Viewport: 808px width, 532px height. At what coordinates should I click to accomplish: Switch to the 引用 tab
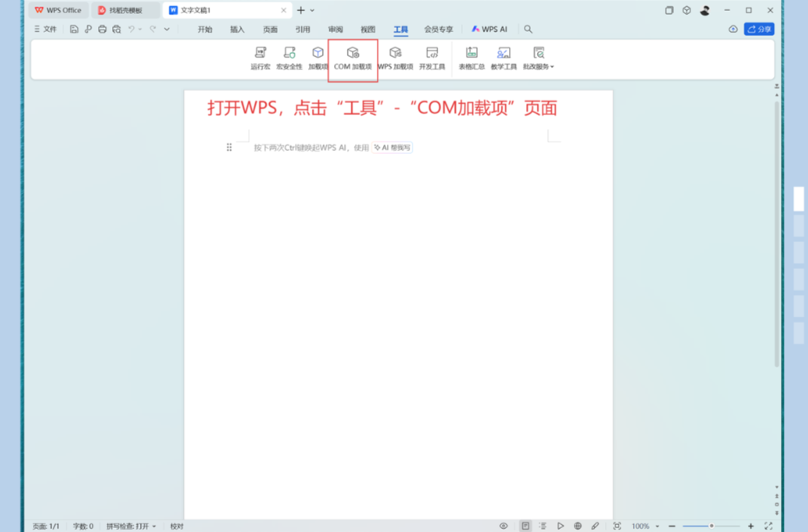tap(303, 30)
